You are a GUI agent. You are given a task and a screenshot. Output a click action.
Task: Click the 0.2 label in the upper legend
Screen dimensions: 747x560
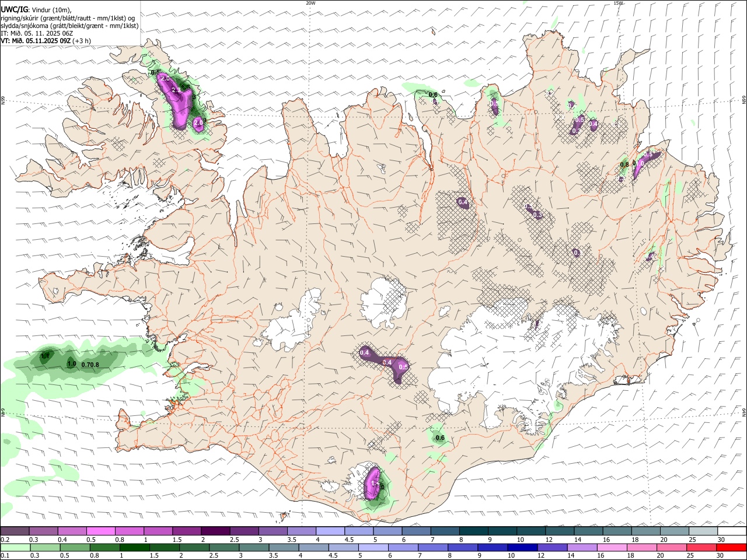coord(5,540)
